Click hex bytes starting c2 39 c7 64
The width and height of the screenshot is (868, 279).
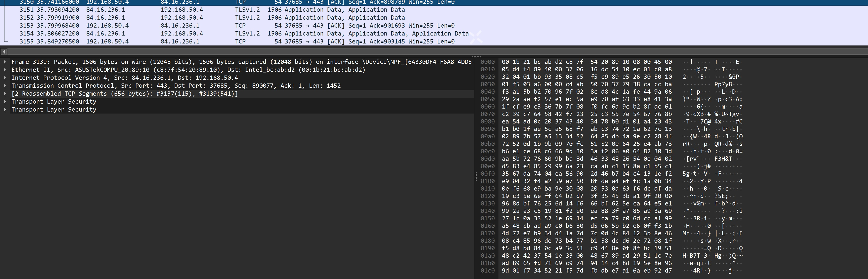pos(587,114)
